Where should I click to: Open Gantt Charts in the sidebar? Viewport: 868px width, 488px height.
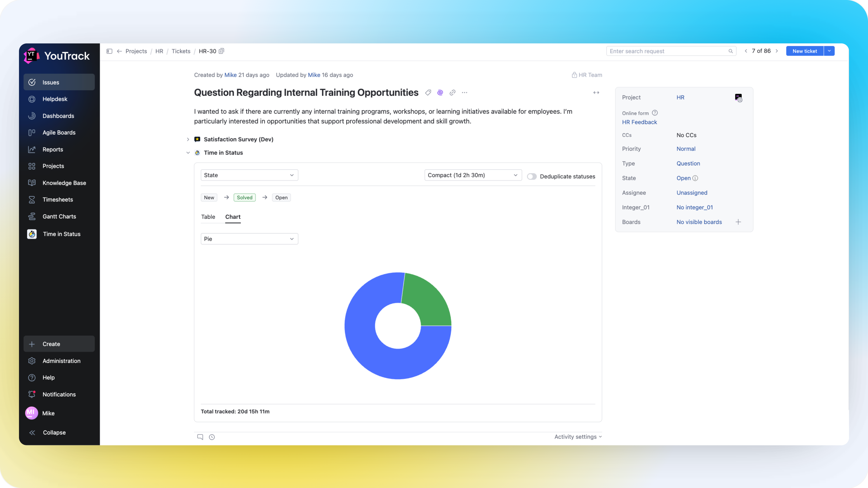[x=59, y=217]
